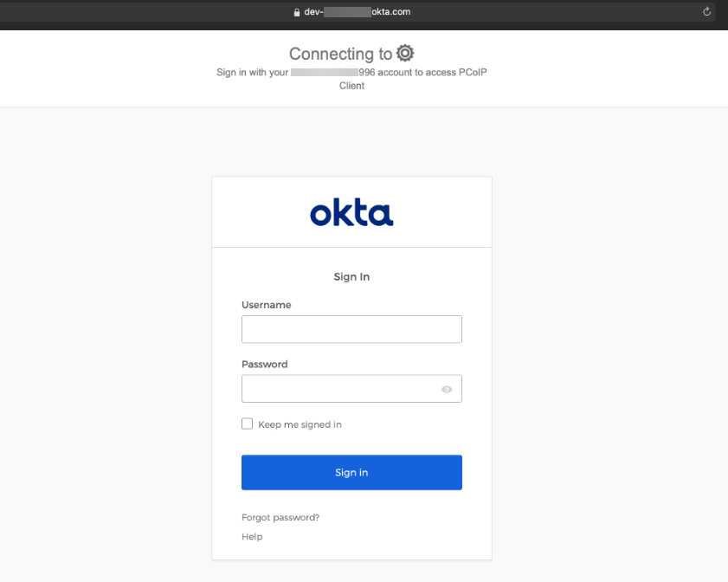Click the Connecting to heading text
The width and height of the screenshot is (728, 582).
tap(341, 54)
